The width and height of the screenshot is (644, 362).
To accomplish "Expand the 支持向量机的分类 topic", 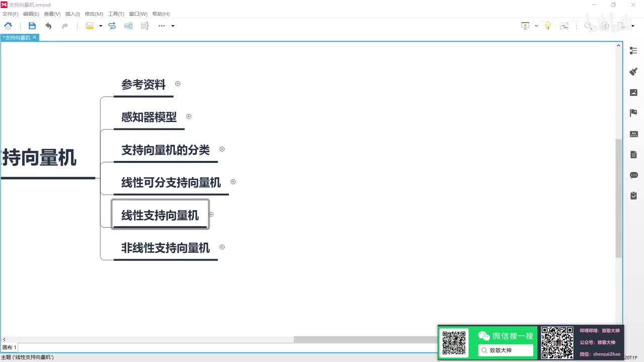I will tap(222, 149).
